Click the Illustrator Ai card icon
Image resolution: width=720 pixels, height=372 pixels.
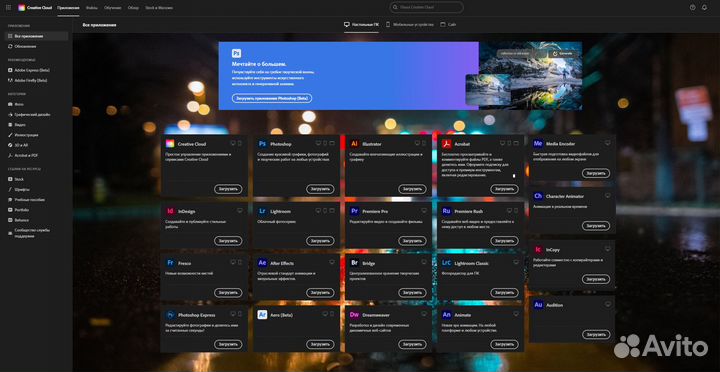point(354,144)
